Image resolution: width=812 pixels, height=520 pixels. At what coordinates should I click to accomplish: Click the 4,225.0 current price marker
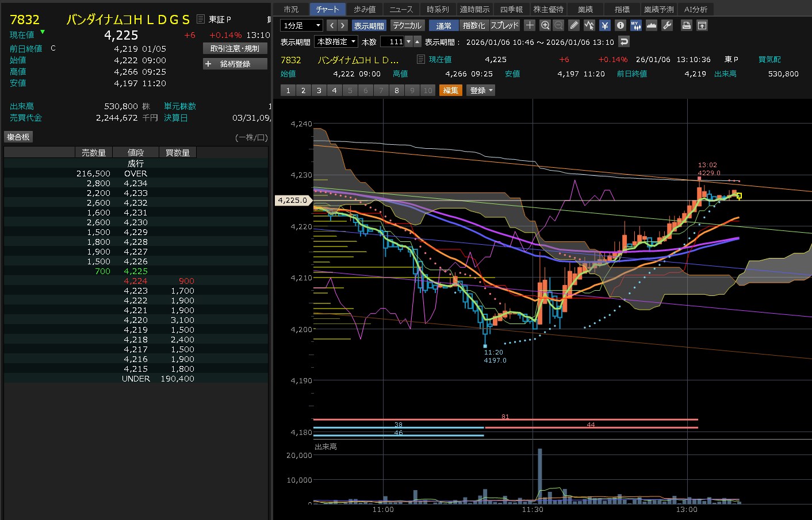[293, 201]
